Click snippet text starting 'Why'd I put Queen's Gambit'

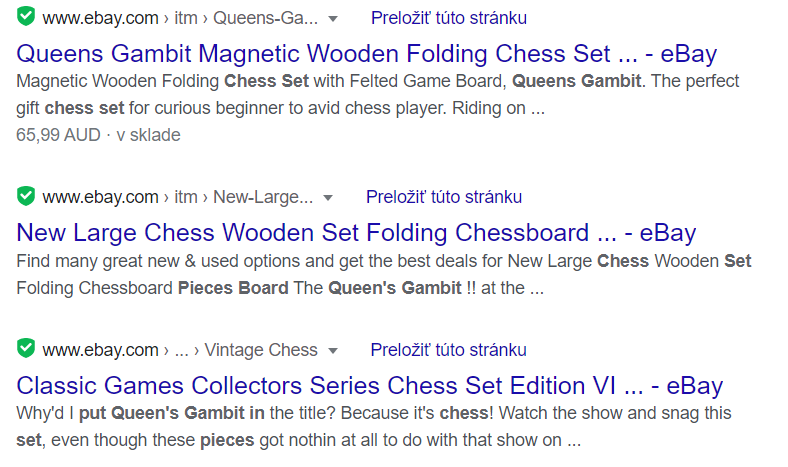[x=373, y=426]
